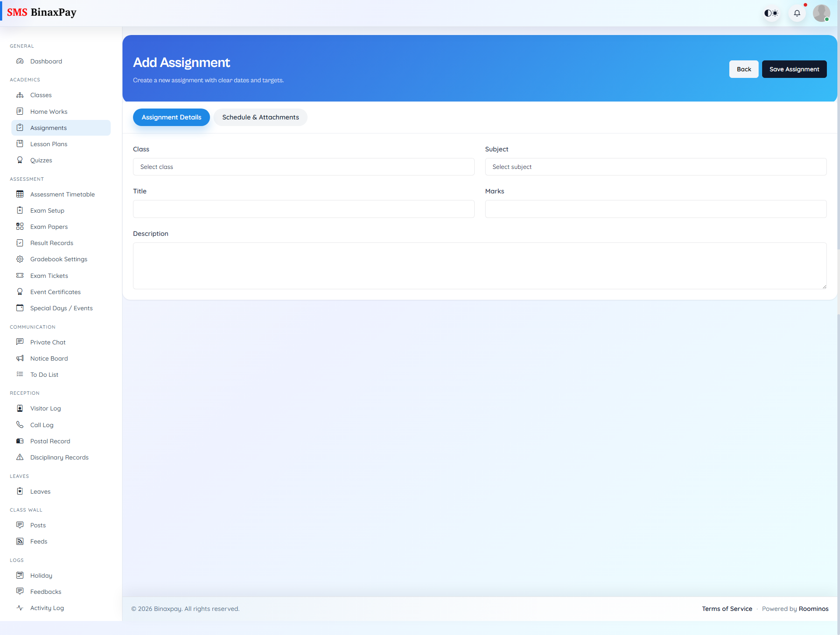Open the Dashboard from sidebar
Screen dimensions: 840x635
pyautogui.click(x=46, y=61)
